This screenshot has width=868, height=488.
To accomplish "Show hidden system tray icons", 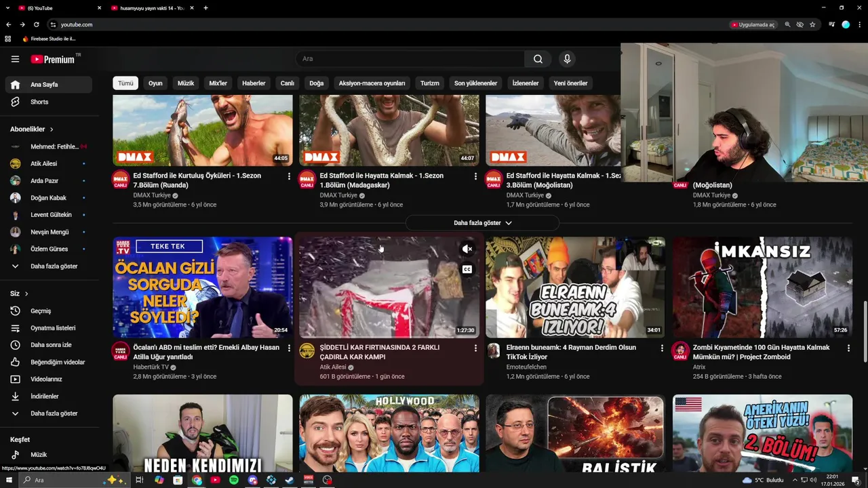I will [x=795, y=480].
